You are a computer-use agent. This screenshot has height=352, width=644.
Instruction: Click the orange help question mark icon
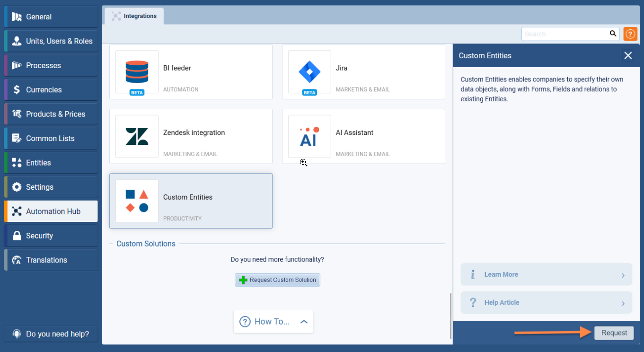pyautogui.click(x=630, y=34)
